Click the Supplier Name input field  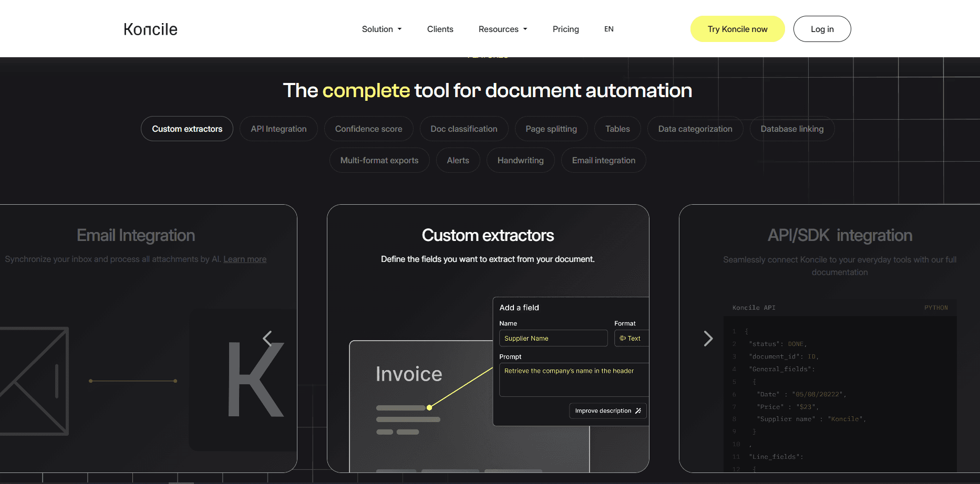(553, 338)
